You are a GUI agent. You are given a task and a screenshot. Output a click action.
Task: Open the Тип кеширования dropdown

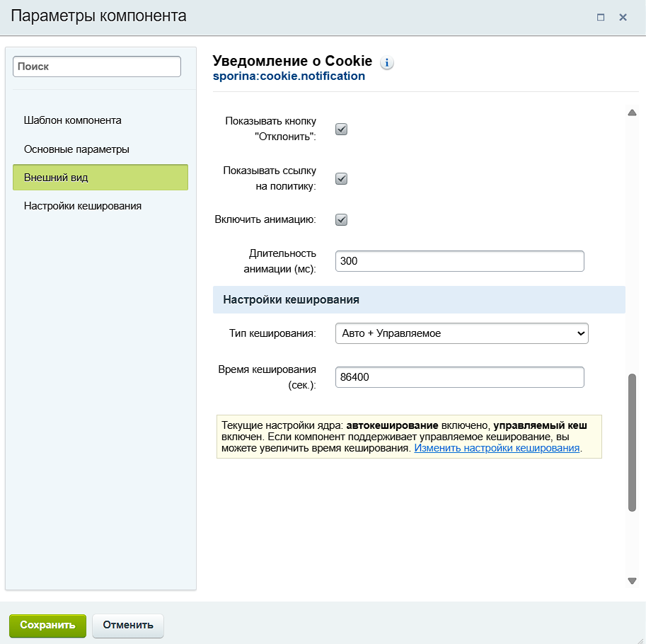tap(461, 333)
